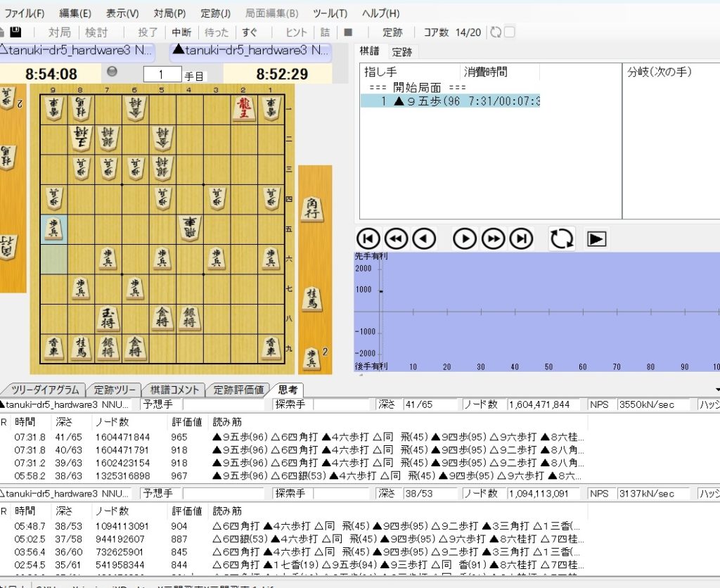Open the ファイル(F) menu
The image size is (720, 588).
[25, 13]
